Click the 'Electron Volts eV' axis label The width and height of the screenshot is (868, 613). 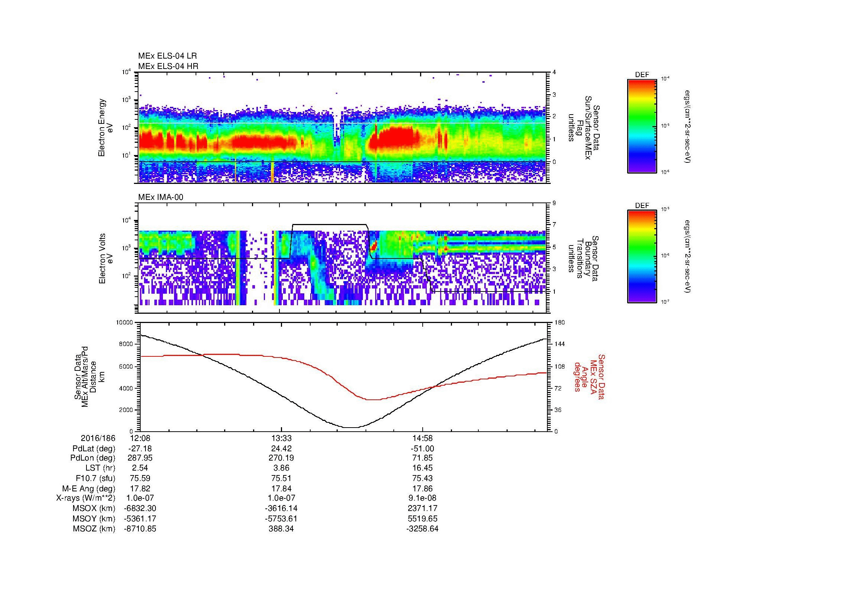click(105, 259)
